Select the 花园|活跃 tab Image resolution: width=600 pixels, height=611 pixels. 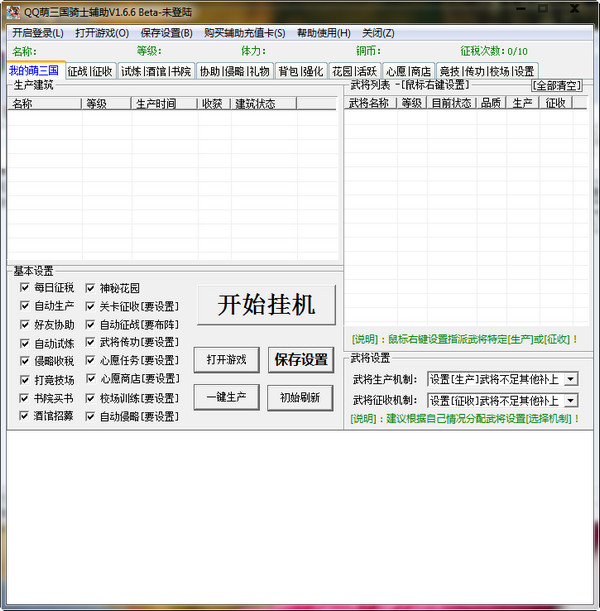[x=354, y=71]
